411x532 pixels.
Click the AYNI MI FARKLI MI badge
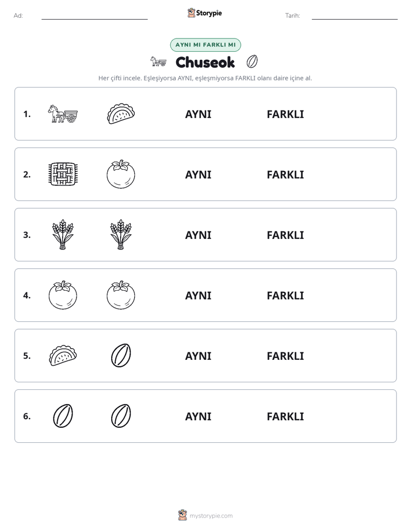pyautogui.click(x=205, y=45)
